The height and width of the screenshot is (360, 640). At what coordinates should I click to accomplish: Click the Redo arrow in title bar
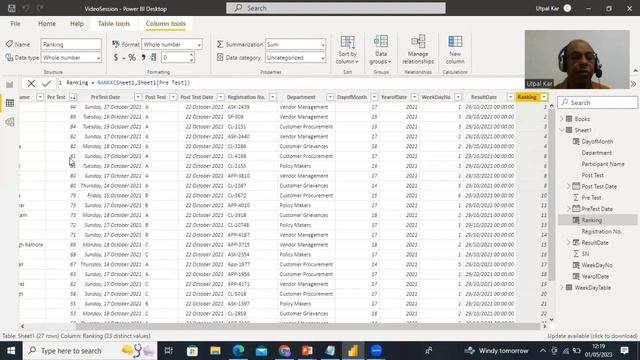[x=40, y=8]
